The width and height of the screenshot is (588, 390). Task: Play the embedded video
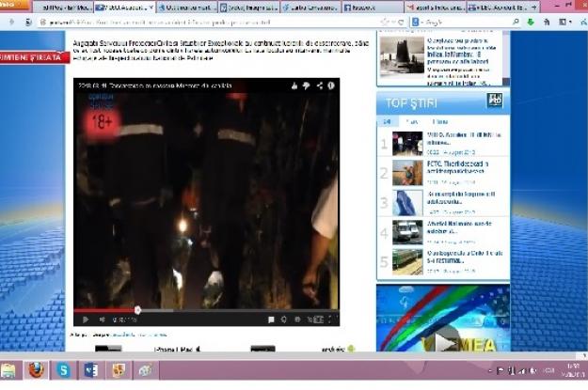tap(86, 320)
